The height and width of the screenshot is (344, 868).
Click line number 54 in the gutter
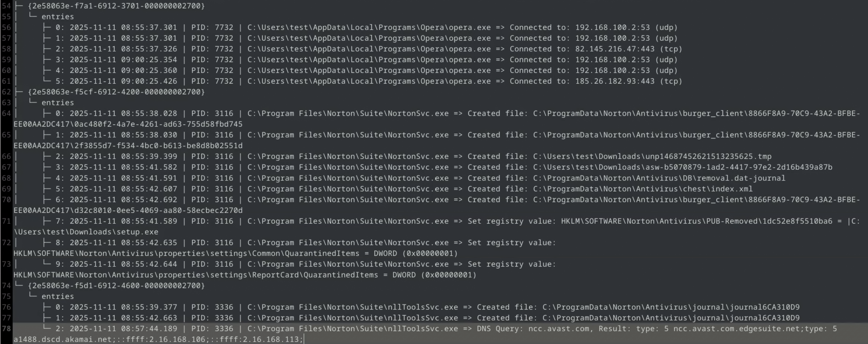(x=6, y=6)
